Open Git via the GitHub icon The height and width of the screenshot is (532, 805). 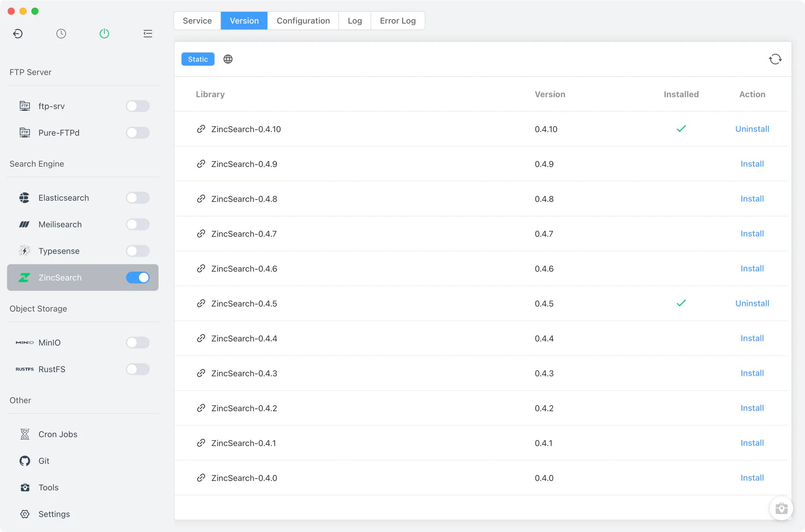coord(25,461)
